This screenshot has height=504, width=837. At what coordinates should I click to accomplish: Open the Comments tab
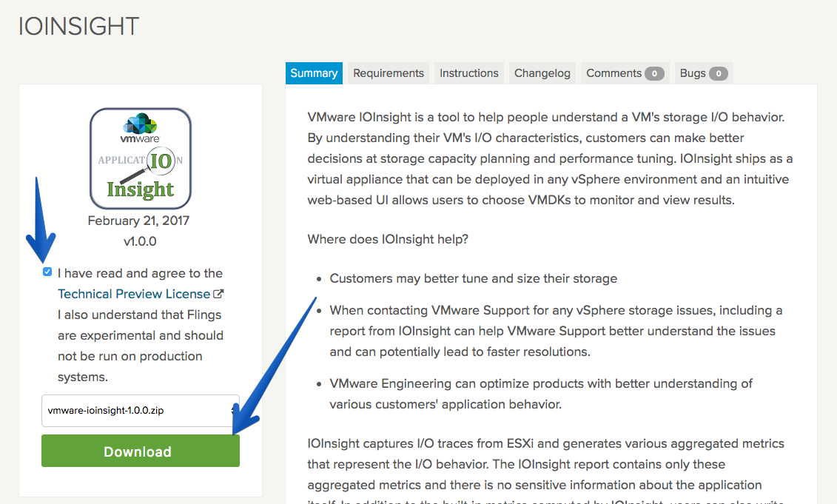(x=625, y=73)
